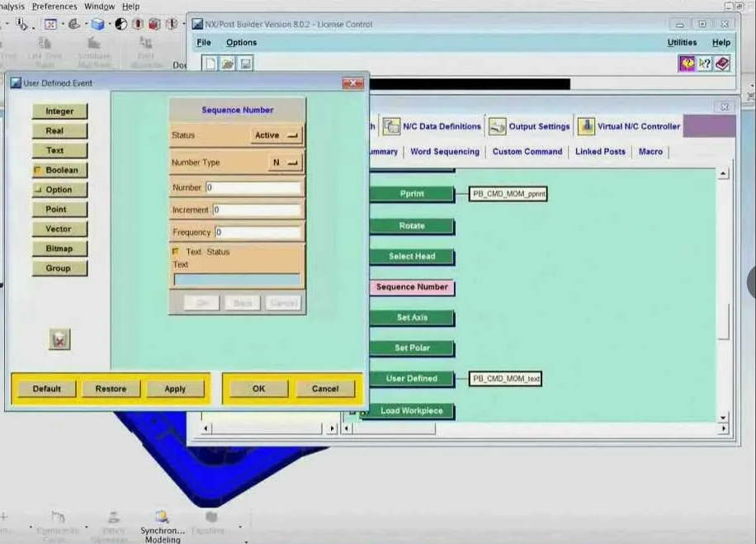Select the Sequence Number event
Image resolution: width=756 pixels, height=544 pixels.
412,287
